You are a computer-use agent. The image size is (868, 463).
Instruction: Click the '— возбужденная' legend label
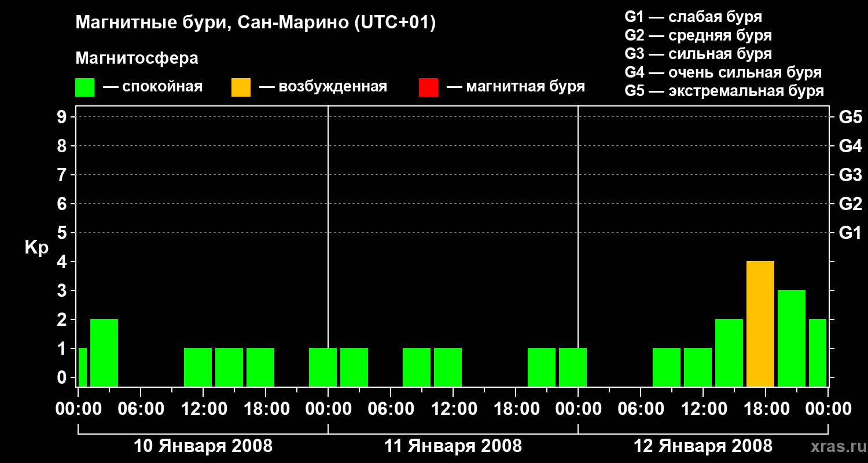(x=323, y=87)
